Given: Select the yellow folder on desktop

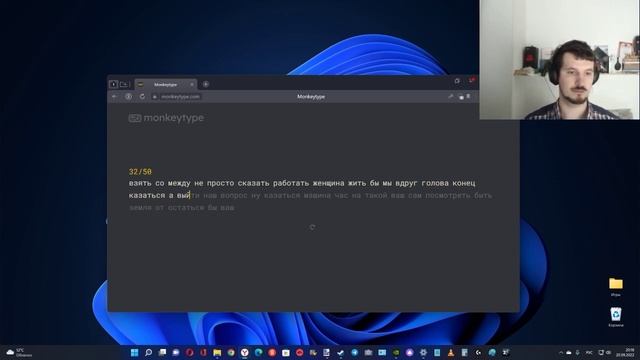Looking at the screenshot, I should tap(616, 287).
